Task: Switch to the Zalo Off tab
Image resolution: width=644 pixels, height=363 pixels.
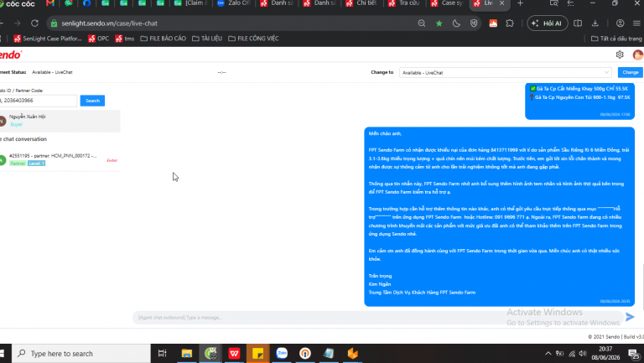Action: coord(234,3)
